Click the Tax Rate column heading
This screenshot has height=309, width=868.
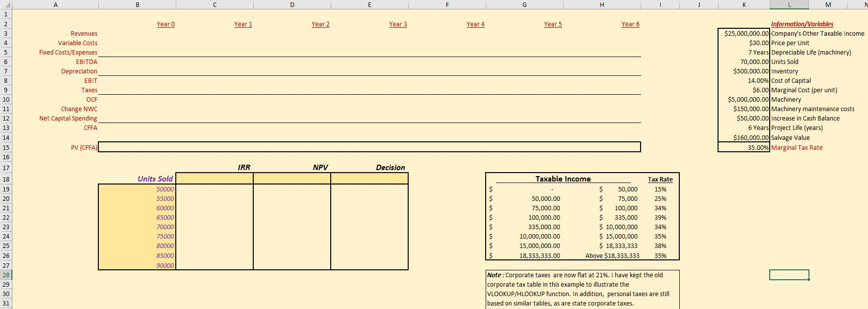(x=660, y=180)
